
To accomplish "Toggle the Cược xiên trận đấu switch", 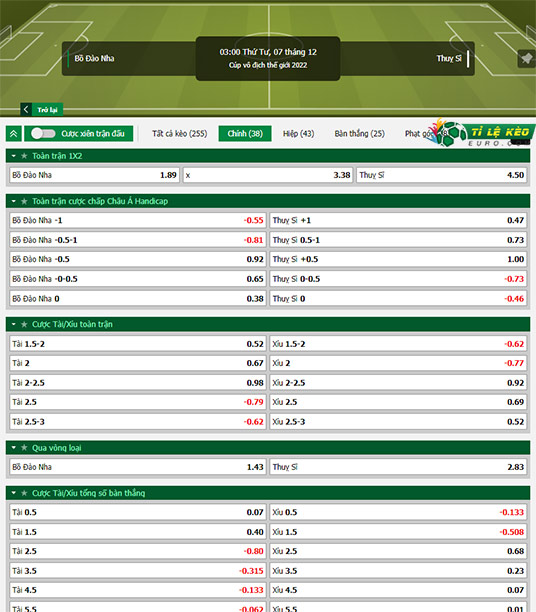I will [x=43, y=133].
